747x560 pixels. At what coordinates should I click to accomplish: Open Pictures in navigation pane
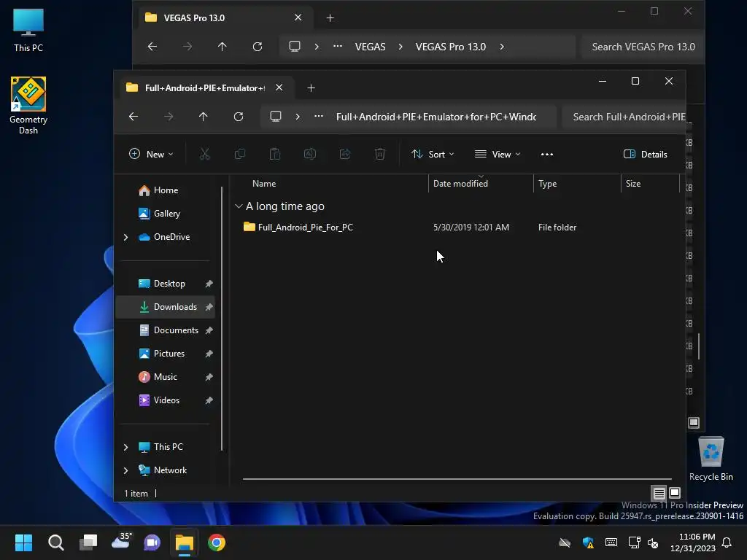[x=166, y=354]
